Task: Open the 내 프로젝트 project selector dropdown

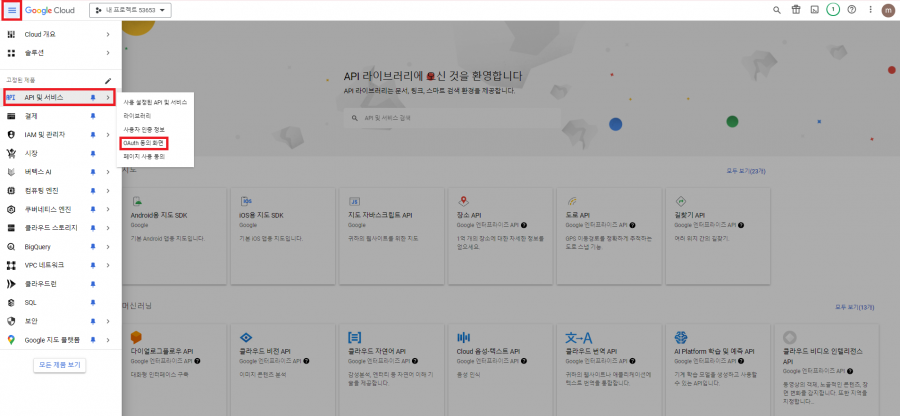Action: click(131, 10)
